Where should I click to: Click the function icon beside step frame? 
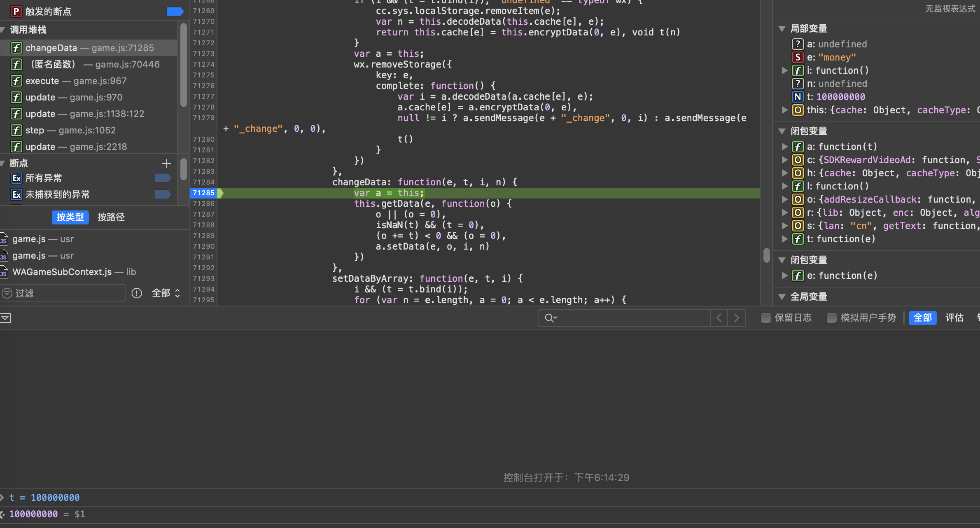(16, 130)
